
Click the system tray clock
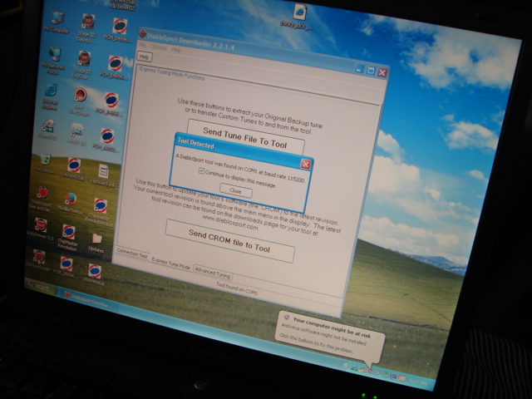pyautogui.click(x=419, y=382)
